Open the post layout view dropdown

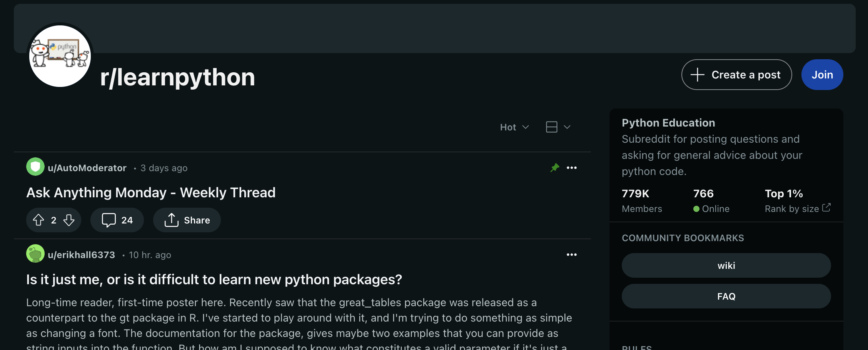tap(557, 127)
